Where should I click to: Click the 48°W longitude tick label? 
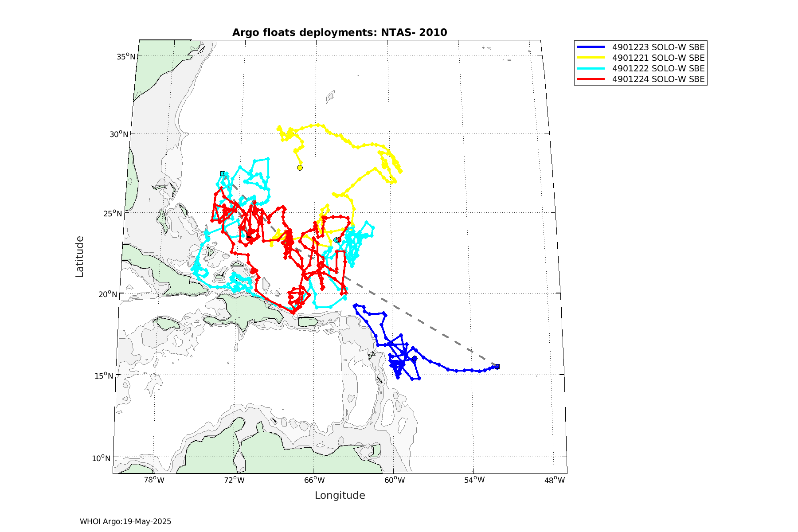click(x=555, y=480)
